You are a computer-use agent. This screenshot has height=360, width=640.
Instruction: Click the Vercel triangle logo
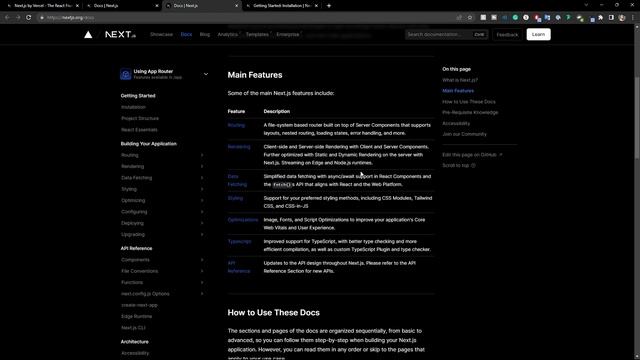(88, 35)
